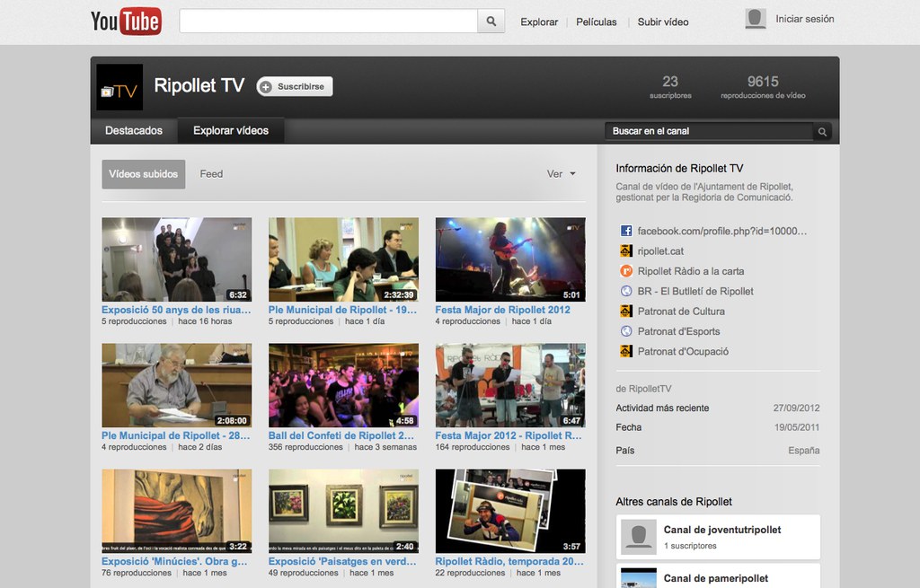The image size is (920, 588).
Task: Open the Subir vídeo link
Action: click(663, 22)
